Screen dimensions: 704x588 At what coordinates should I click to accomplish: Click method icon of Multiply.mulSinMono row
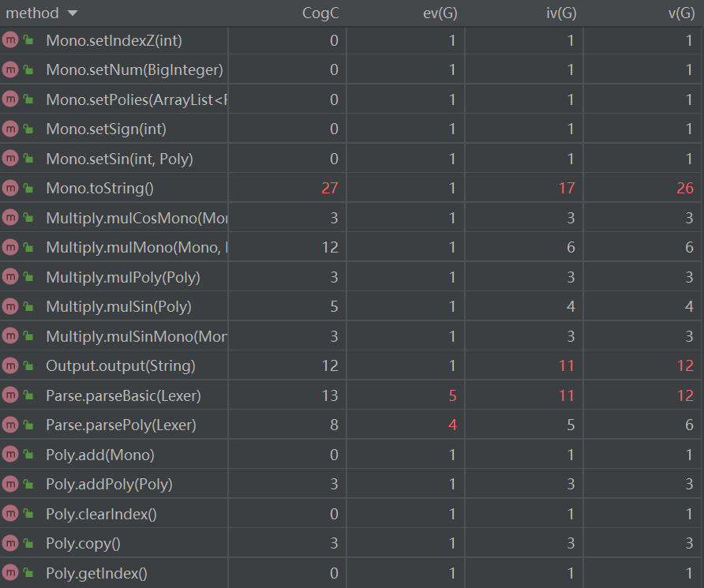pyautogui.click(x=10, y=336)
